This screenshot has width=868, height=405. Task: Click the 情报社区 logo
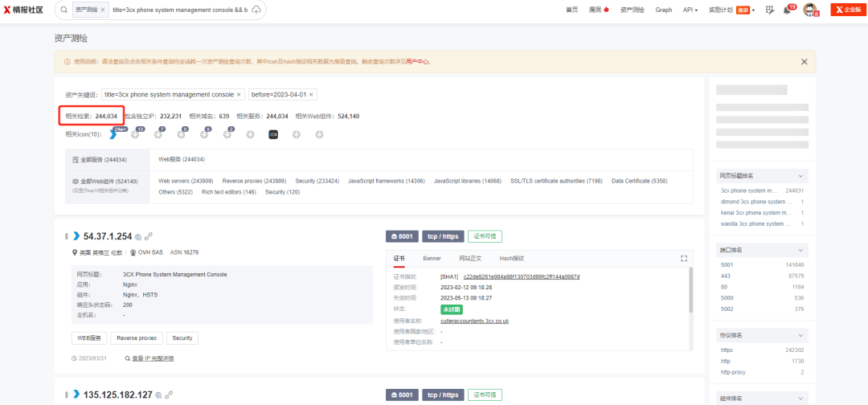click(23, 10)
